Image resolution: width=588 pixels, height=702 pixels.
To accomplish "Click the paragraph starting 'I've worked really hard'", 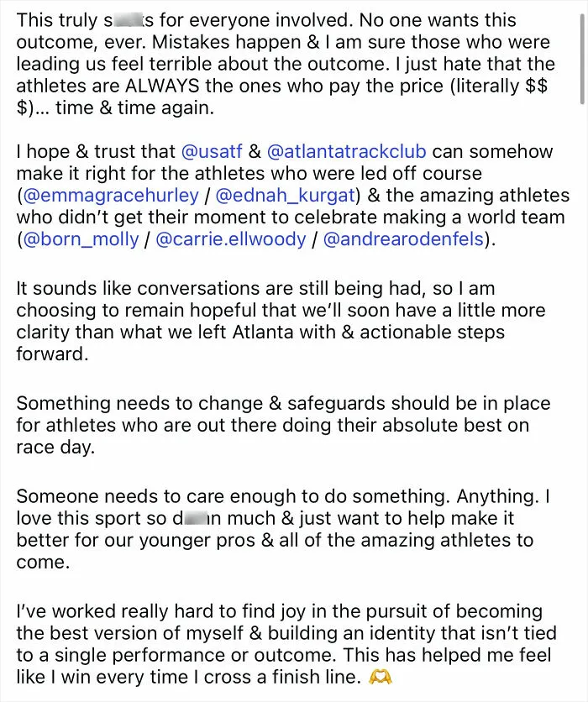I will tap(286, 644).
